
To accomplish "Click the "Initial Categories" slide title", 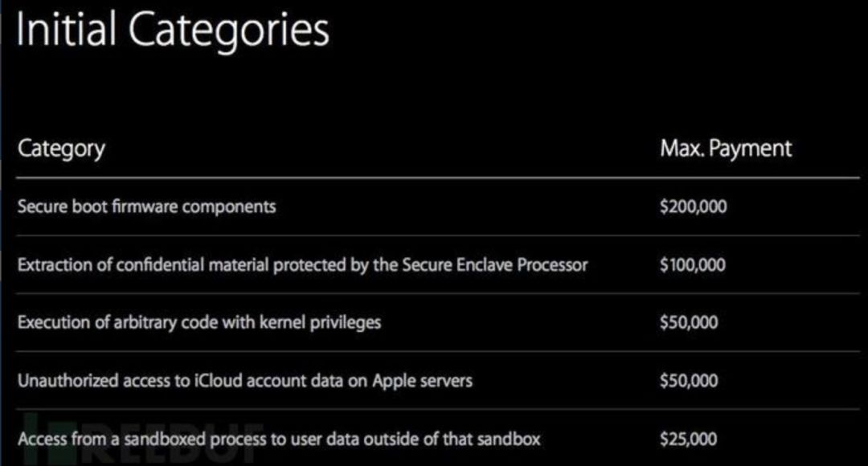I will click(x=173, y=31).
